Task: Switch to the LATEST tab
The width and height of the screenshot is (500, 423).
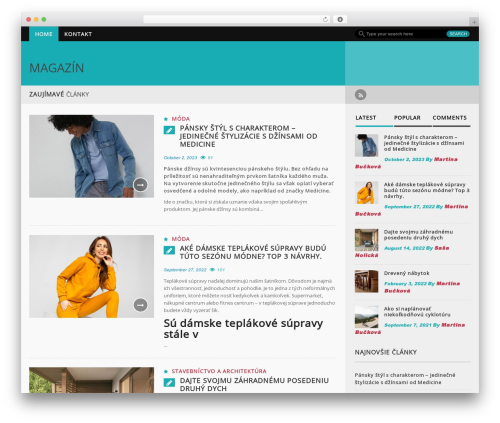Action: pyautogui.click(x=366, y=118)
